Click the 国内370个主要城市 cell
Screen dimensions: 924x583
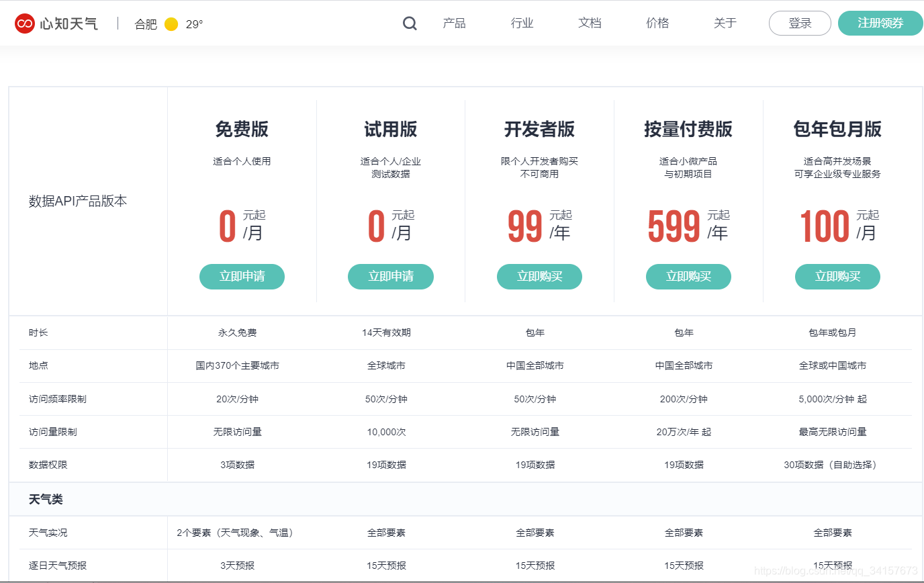click(x=237, y=365)
